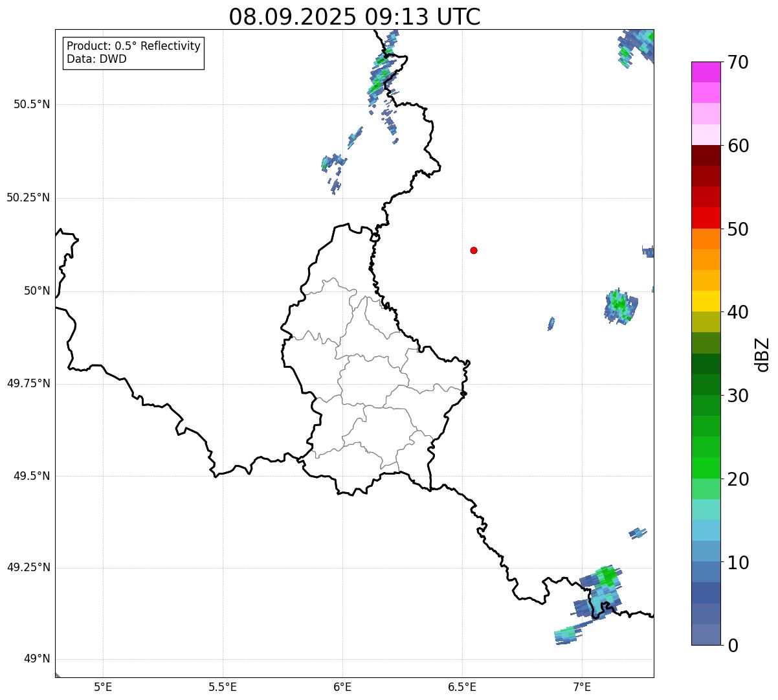The width and height of the screenshot is (778, 700).
Task: Click the green radar echo near 7.1°E 50°N
Action: [621, 306]
